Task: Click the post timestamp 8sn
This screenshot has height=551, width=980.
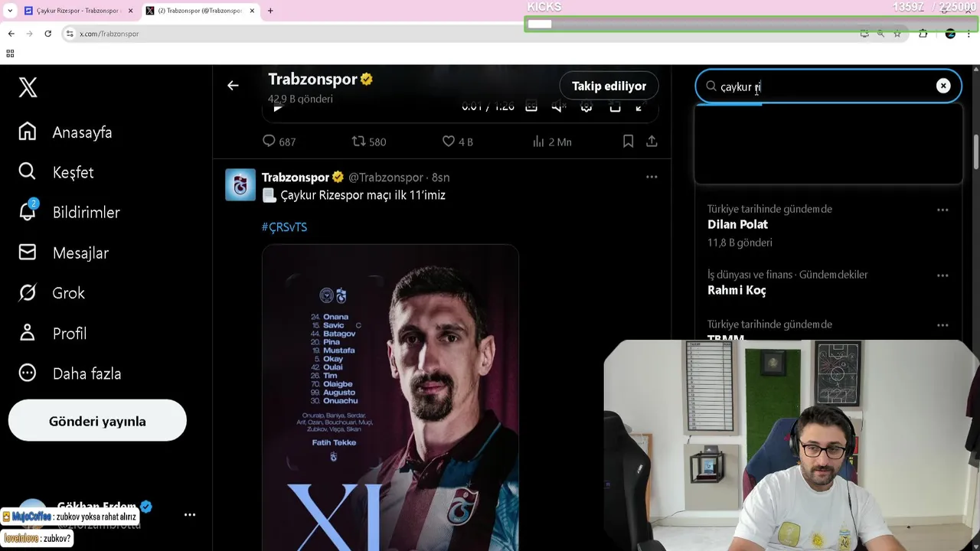Action: pos(440,178)
